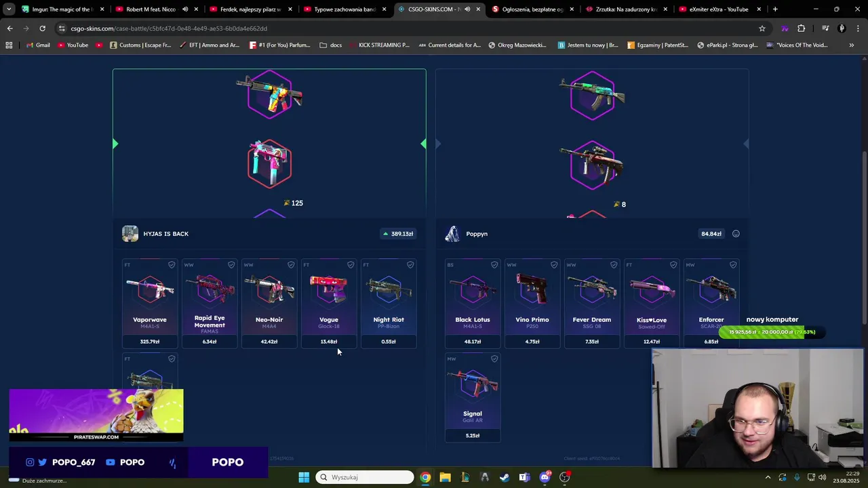This screenshot has width=868, height=488.
Task: Mute audio on CSGO-SKINS.COM tab
Action: pos(467,9)
